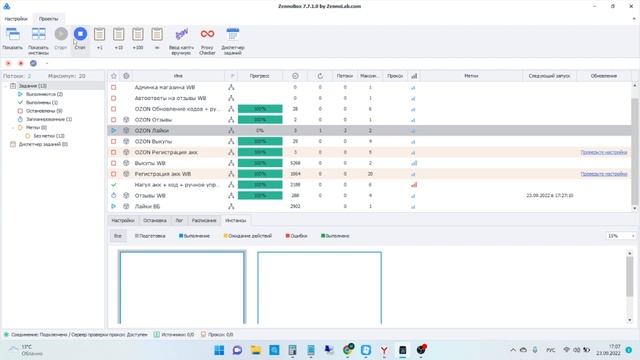Viewport: 640px width, 360px height.
Task: Toggle status box for OZON Выкупы
Action: pyautogui.click(x=113, y=141)
